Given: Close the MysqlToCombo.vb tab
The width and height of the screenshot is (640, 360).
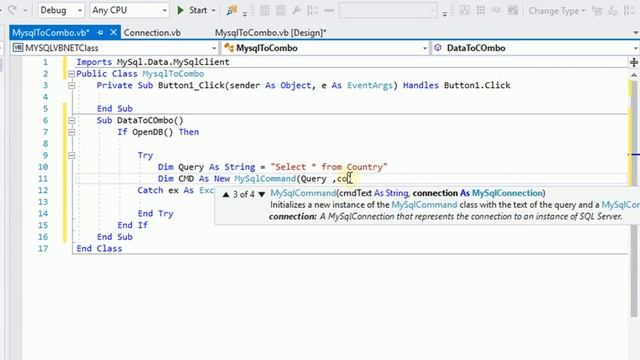Looking at the screenshot, I should pos(113,32).
